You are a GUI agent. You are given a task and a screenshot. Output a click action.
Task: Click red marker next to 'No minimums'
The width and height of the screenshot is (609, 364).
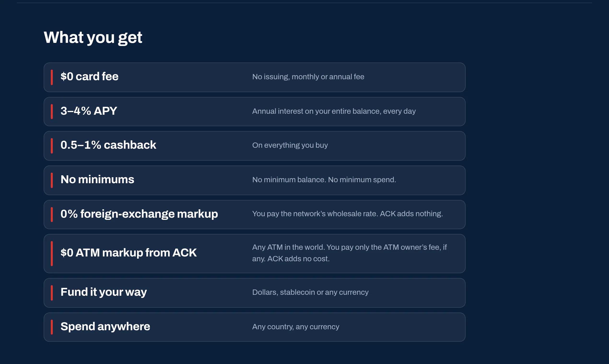(52, 180)
